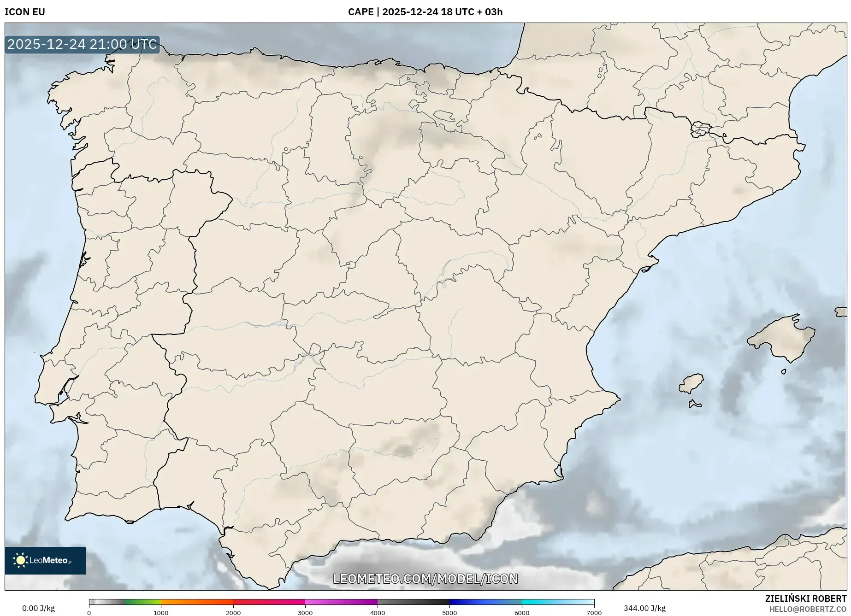Pick the magenta 3000–4000 color band
The image size is (851, 616).
point(341,602)
